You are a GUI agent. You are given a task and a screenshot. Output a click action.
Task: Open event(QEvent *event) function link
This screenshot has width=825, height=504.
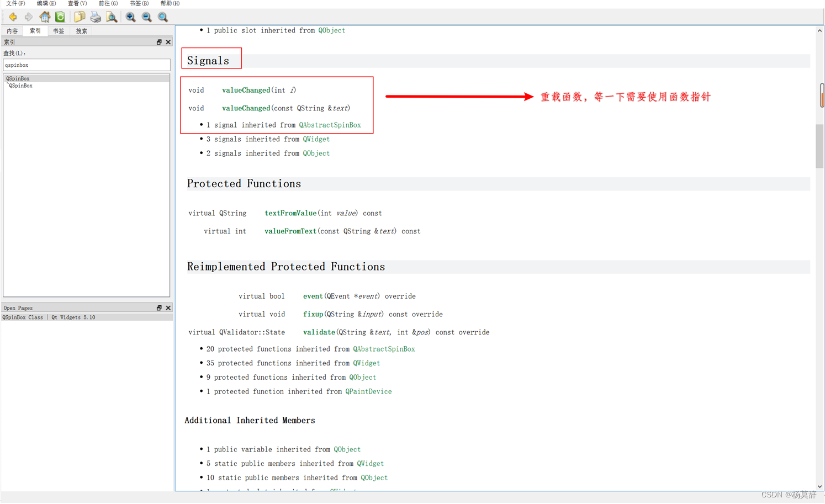click(x=313, y=296)
